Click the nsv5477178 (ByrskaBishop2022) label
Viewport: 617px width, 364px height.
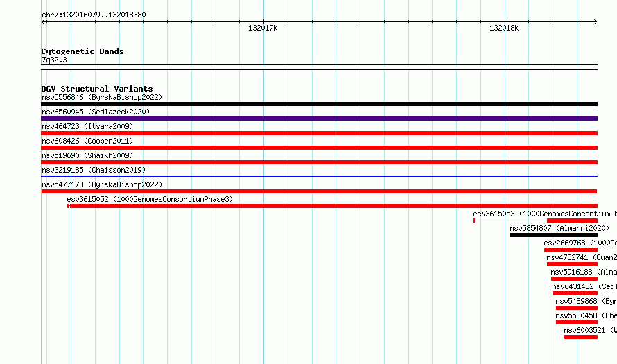tap(102, 184)
